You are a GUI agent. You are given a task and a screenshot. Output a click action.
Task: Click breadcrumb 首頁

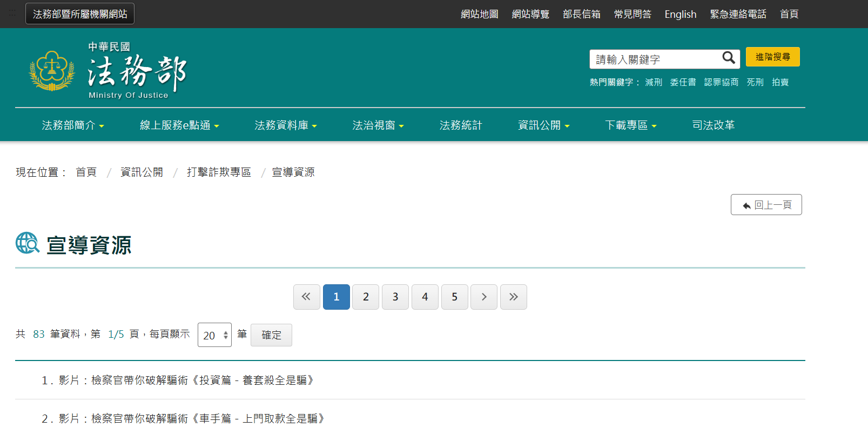[x=86, y=172]
